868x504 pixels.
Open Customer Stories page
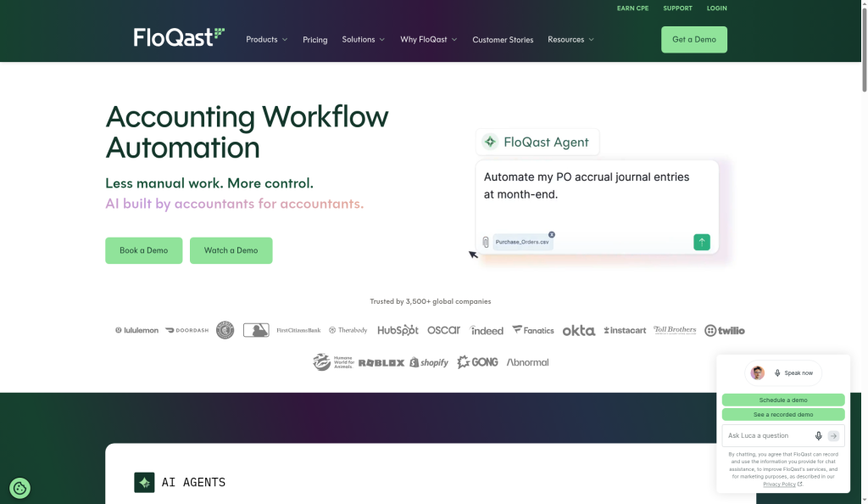[503, 40]
